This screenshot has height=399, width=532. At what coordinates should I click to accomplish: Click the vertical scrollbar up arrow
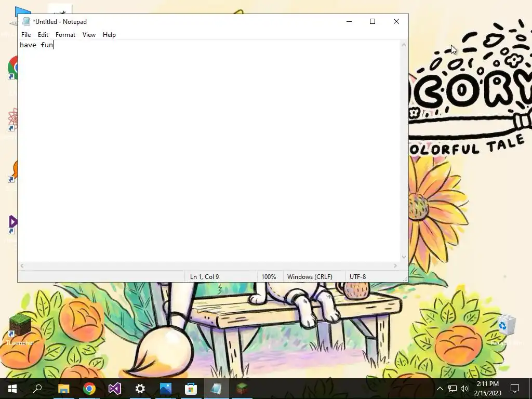[x=404, y=45]
